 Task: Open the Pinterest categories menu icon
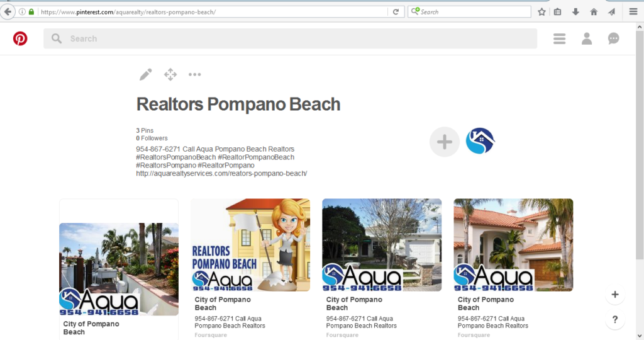(x=559, y=39)
